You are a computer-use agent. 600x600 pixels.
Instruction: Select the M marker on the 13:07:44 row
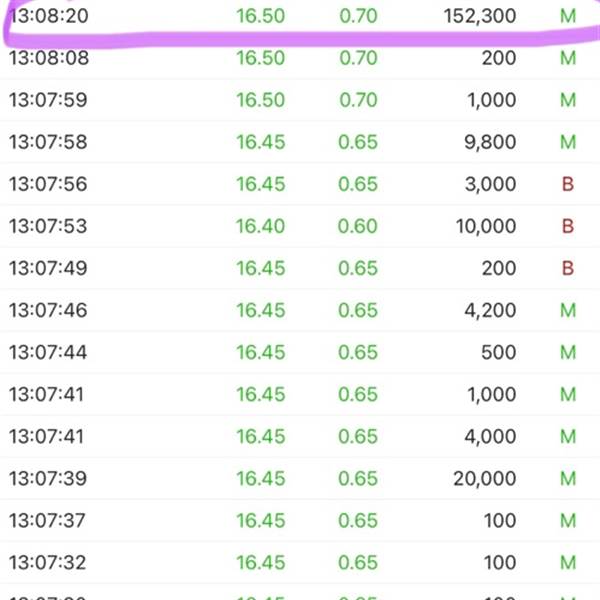pos(568,352)
